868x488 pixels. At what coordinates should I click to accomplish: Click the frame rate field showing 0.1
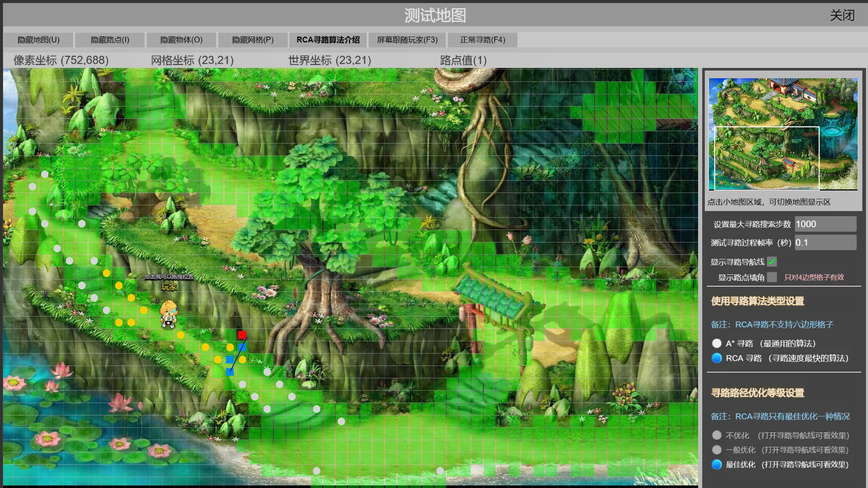(x=826, y=242)
